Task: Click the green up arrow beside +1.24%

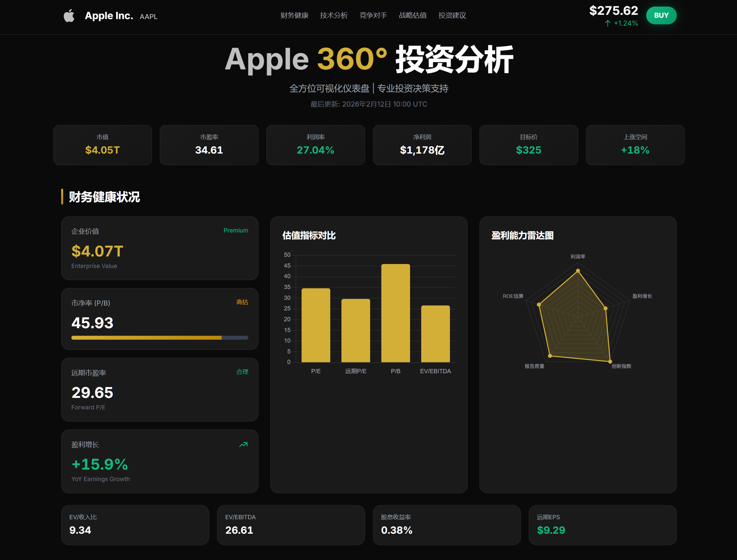Action: pos(608,23)
